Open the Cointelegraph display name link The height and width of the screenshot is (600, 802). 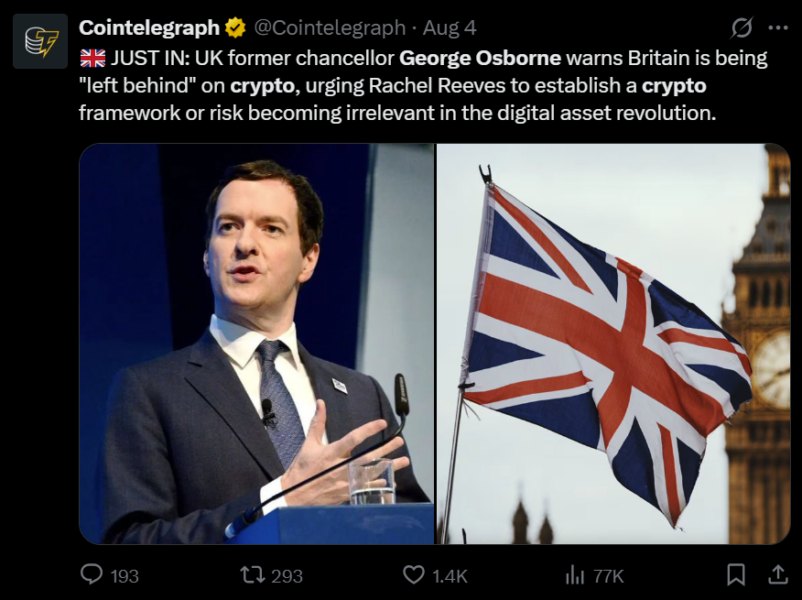(149, 27)
